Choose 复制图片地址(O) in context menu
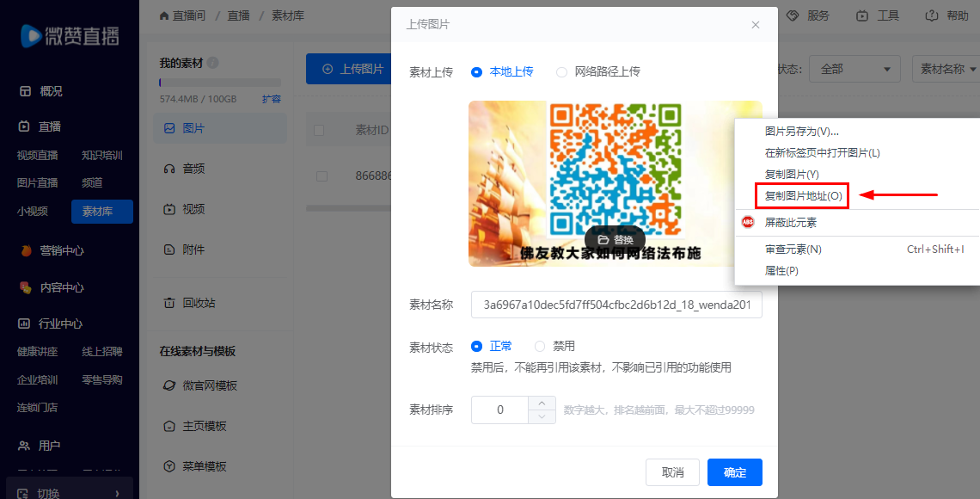 click(x=803, y=195)
